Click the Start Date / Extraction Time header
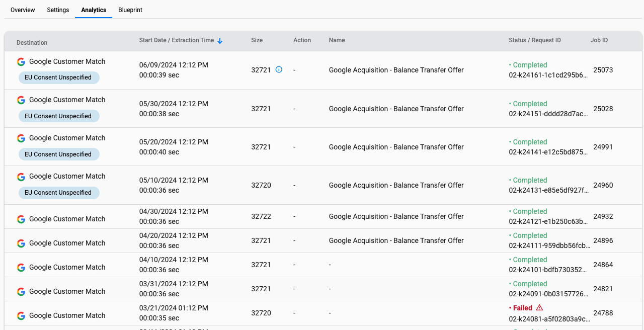Screen dimensions: 644x330 [x=177, y=40]
